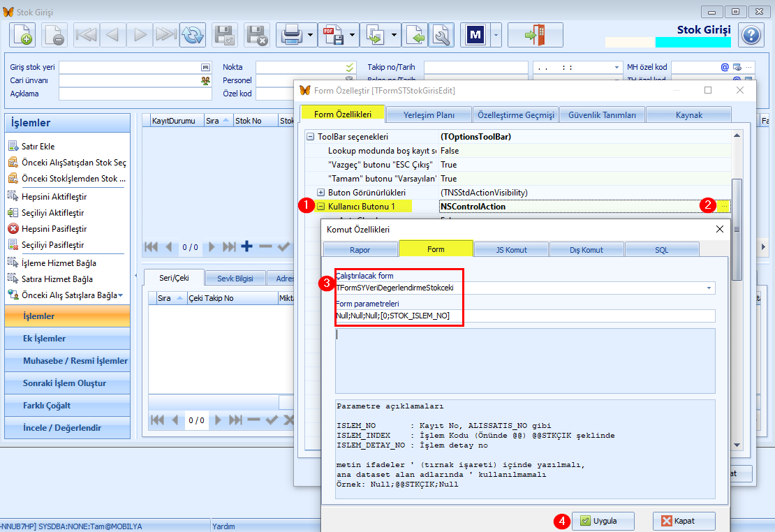The image size is (775, 532).
Task: Click the copy documents toolbar icon
Action: [375, 35]
